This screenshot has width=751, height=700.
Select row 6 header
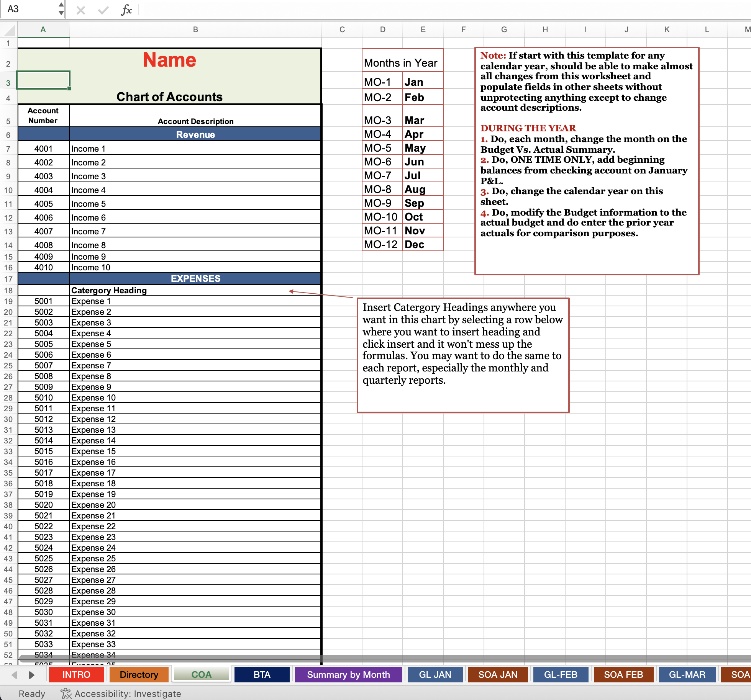click(x=8, y=135)
